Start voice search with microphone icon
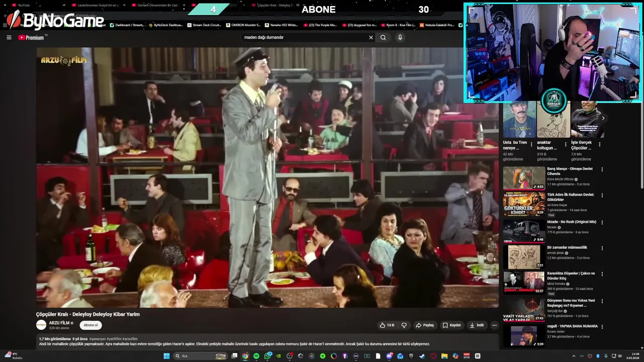Image resolution: width=644 pixels, height=362 pixels. 400,37
